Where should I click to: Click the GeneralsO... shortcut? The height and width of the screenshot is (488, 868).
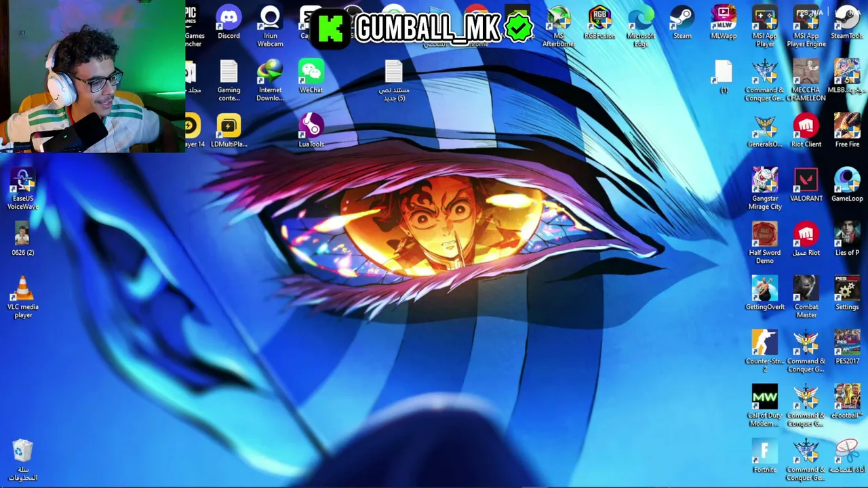tap(765, 131)
